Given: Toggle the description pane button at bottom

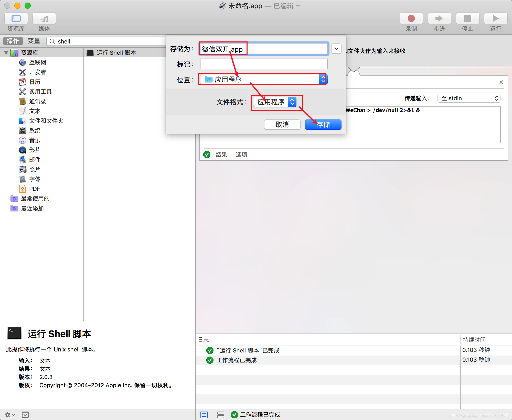Looking at the screenshot, I should point(25,415).
